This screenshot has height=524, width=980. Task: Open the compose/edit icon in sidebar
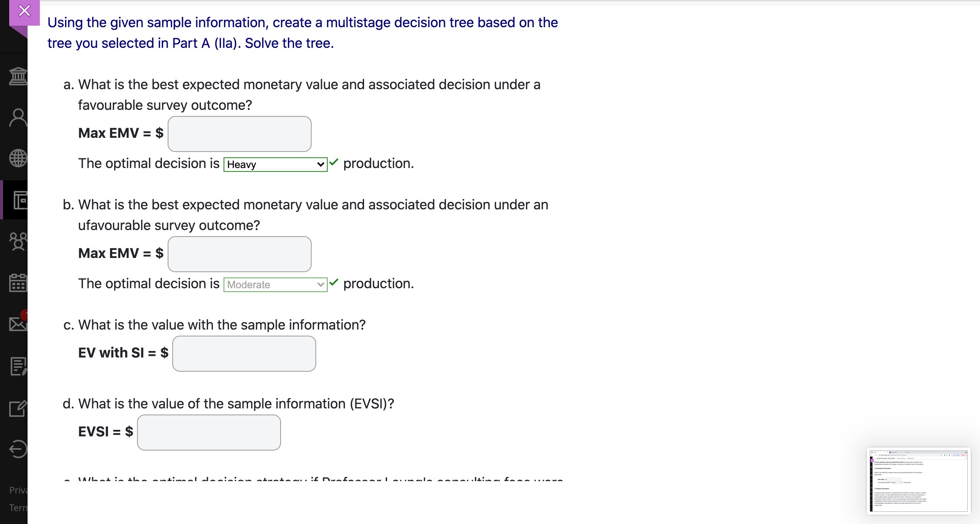click(17, 408)
